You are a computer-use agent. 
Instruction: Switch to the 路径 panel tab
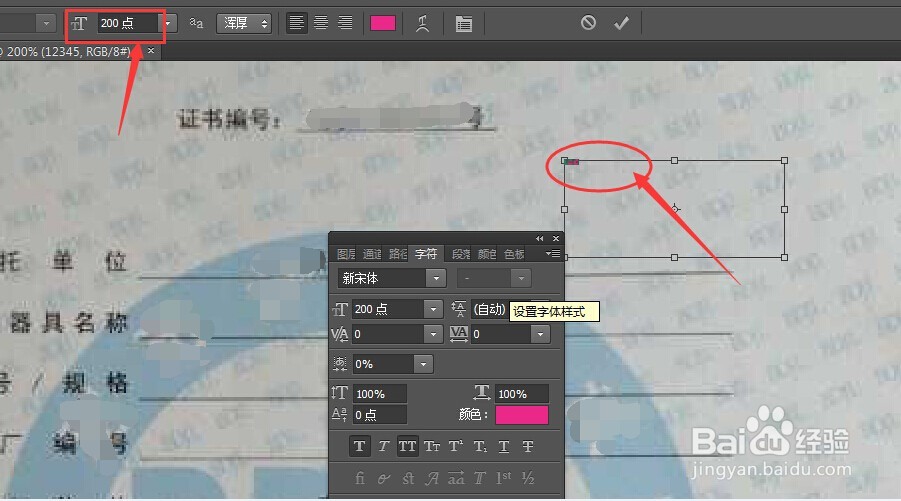[398, 254]
